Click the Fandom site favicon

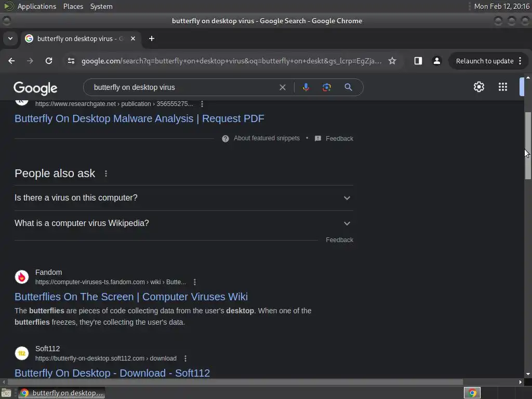tap(22, 277)
